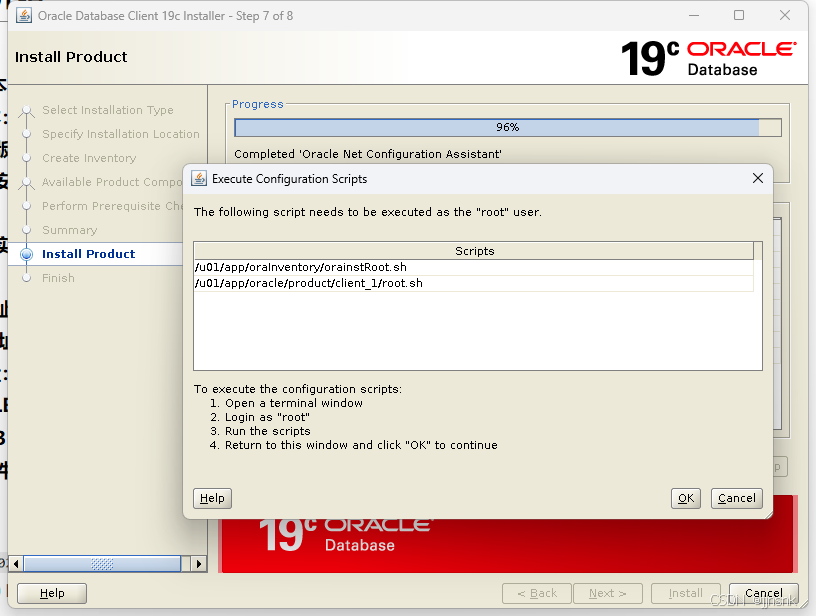Select the Perform Prerequisite Checks step

click(x=112, y=206)
